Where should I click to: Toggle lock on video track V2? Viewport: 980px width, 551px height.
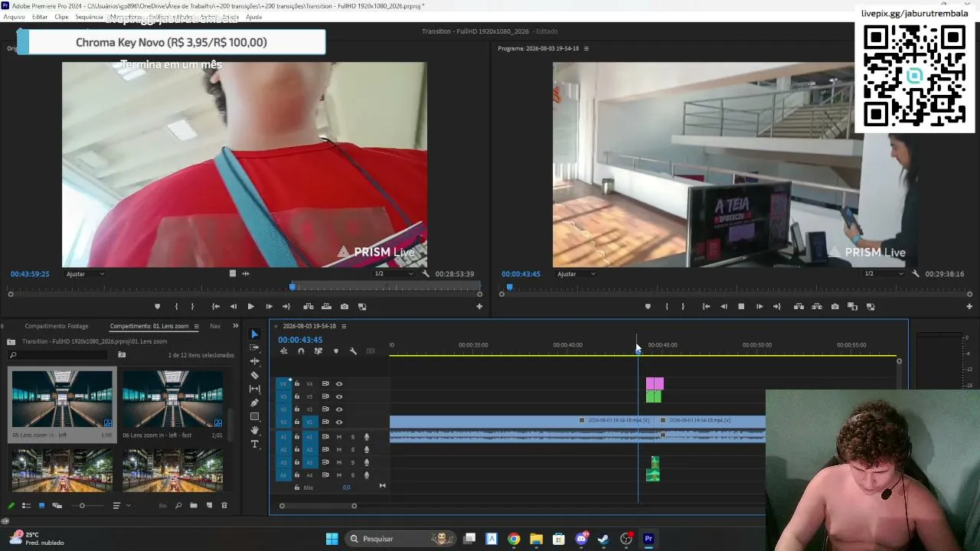coord(297,409)
